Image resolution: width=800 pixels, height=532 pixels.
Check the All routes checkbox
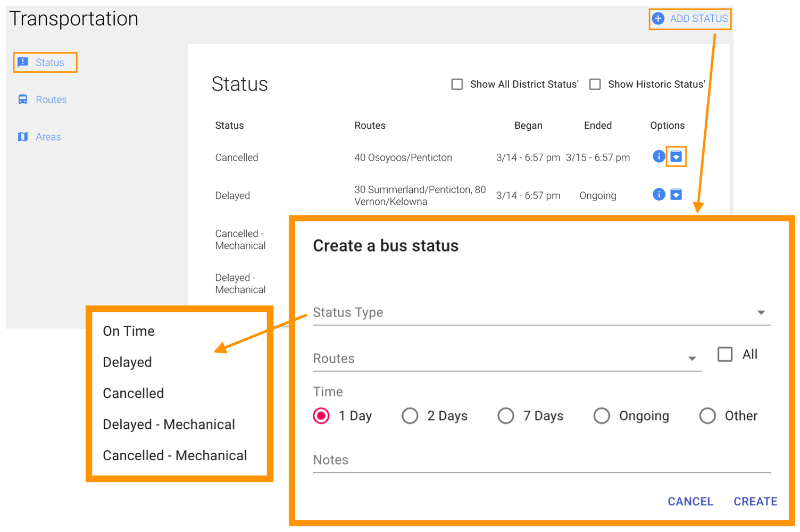pyautogui.click(x=725, y=354)
